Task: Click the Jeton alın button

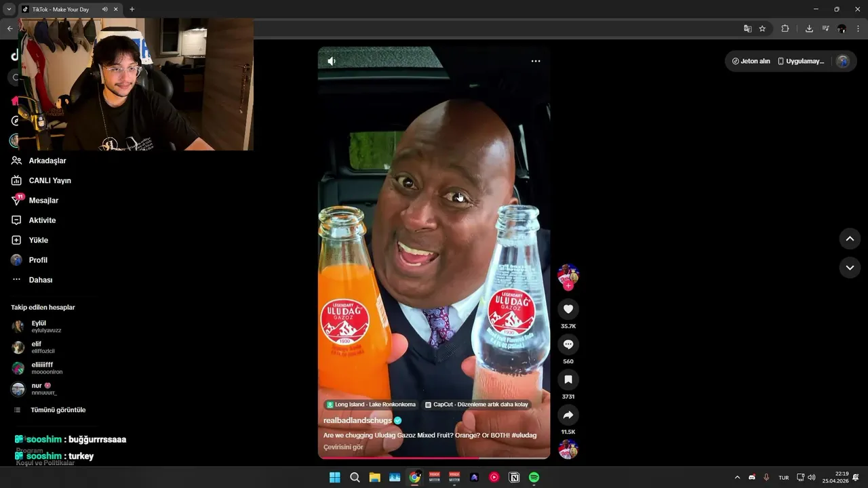Action: pos(751,61)
